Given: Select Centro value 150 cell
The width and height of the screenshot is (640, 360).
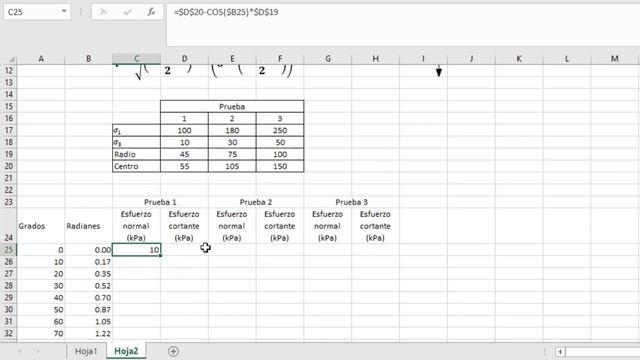Looking at the screenshot, I should (x=280, y=166).
